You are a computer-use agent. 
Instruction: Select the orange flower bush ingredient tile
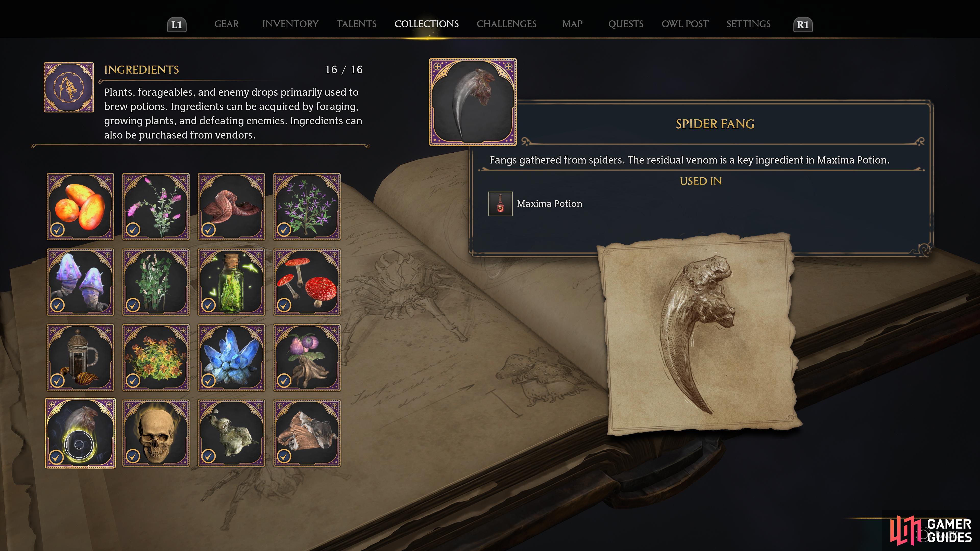pyautogui.click(x=156, y=357)
